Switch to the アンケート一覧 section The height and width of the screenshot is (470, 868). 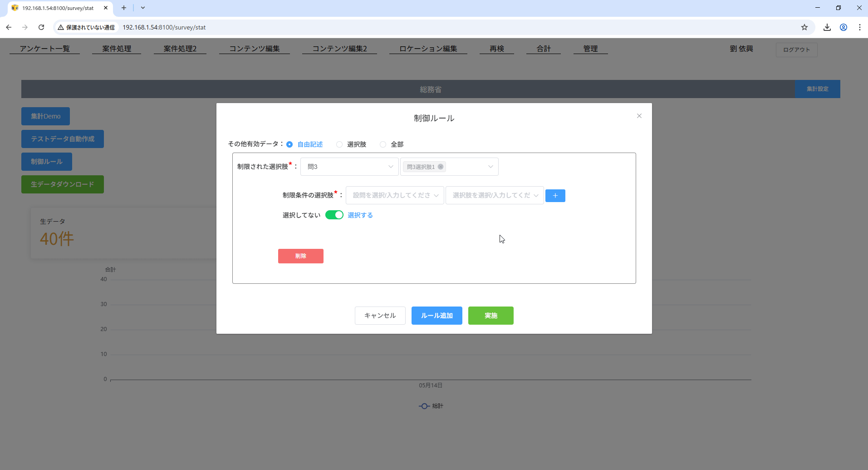[x=44, y=49]
